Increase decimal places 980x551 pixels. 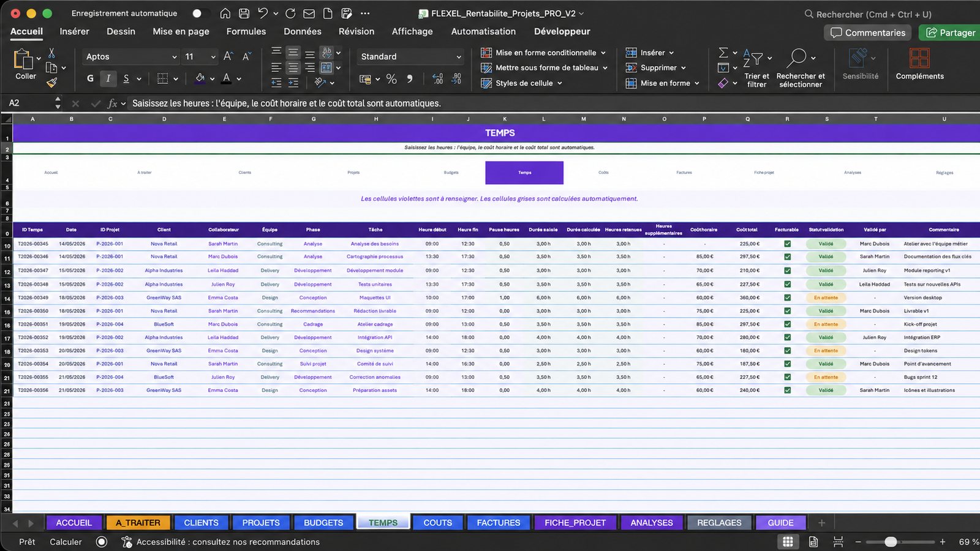[x=437, y=79]
